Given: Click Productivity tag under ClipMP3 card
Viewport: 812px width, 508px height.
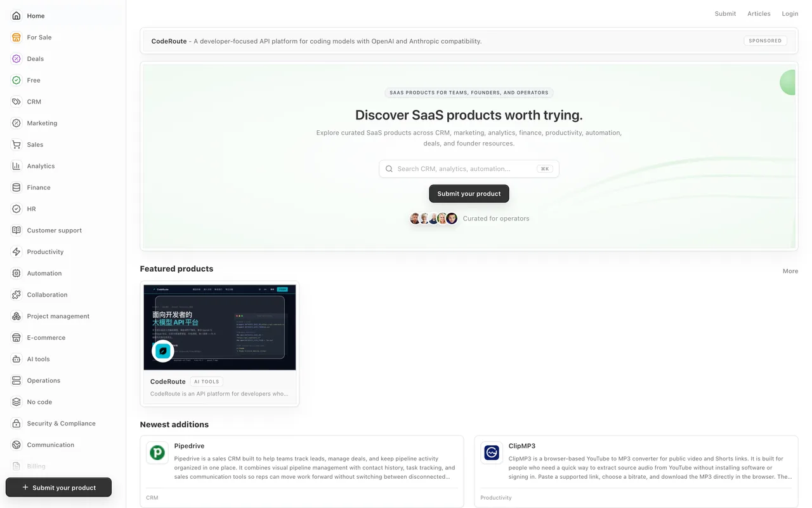Looking at the screenshot, I should point(496,498).
